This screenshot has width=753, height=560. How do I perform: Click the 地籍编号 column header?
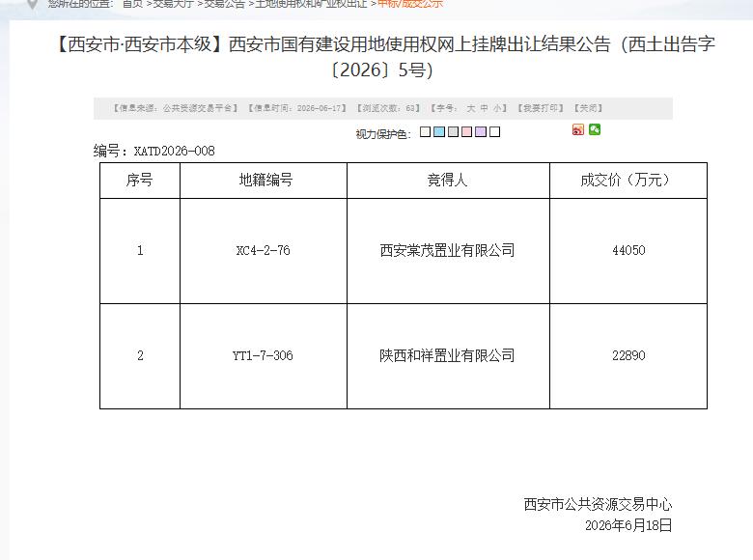[265, 181]
